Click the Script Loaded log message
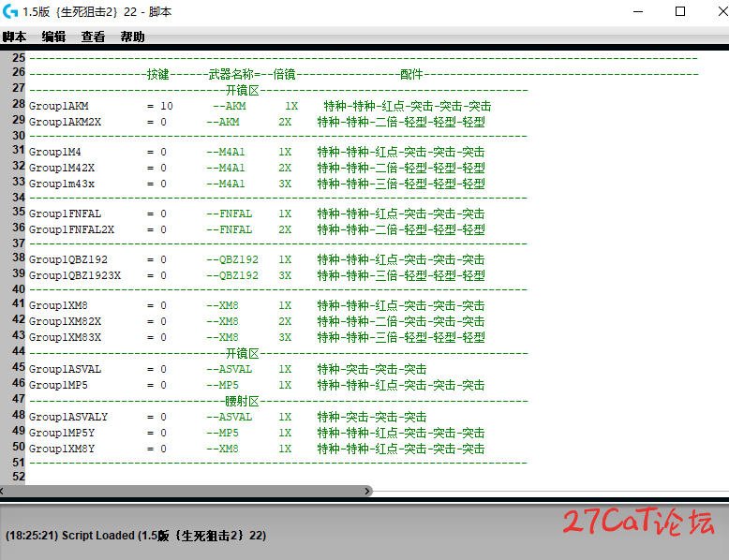 pyautogui.click(x=136, y=536)
